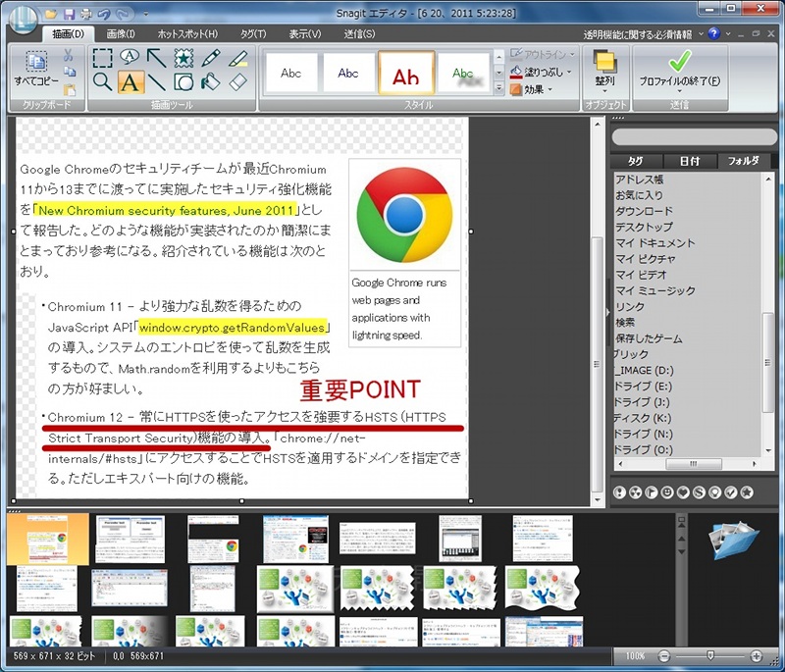Screen dimensions: 785x672
Task: Toggle the star flag
Action: 747,492
